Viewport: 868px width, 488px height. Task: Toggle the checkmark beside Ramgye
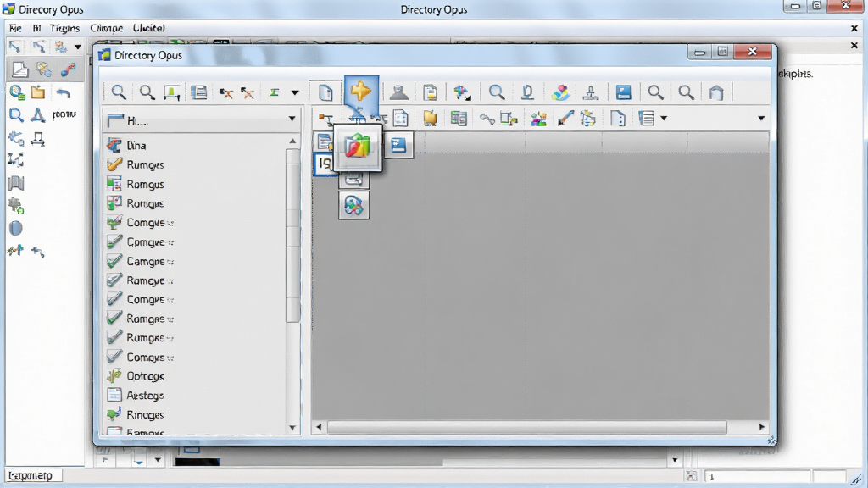(x=114, y=280)
